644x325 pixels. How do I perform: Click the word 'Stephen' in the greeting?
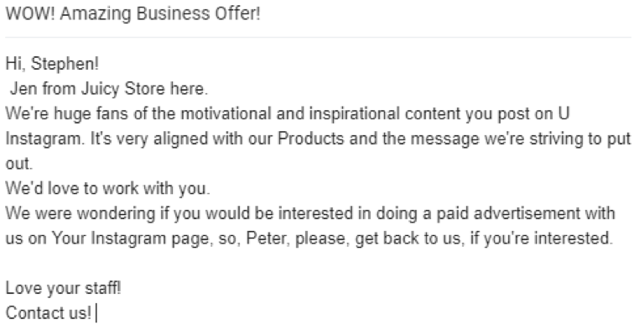(63, 65)
